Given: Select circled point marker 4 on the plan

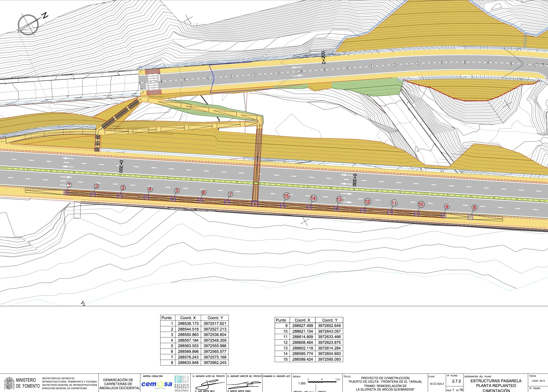Looking at the screenshot, I should pyautogui.click(x=150, y=189).
